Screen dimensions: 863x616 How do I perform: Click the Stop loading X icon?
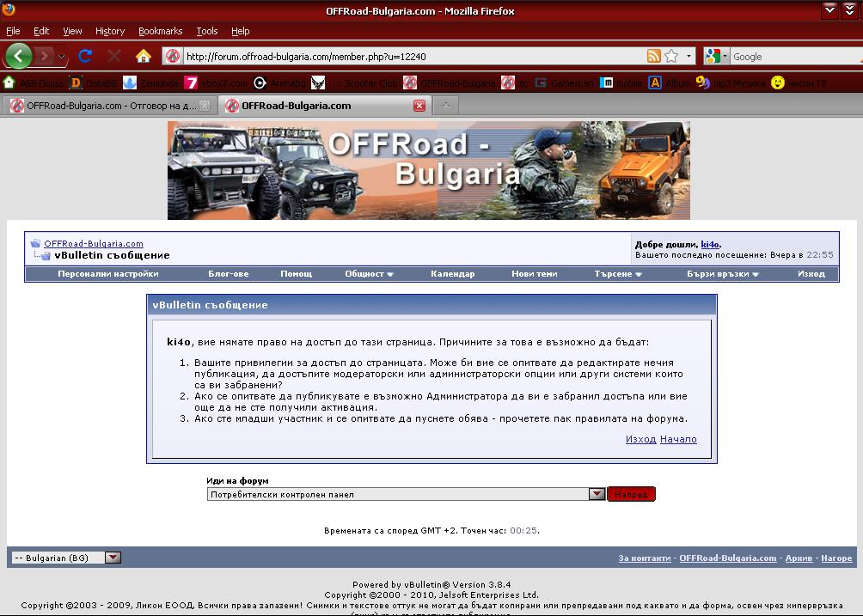pyautogui.click(x=114, y=56)
